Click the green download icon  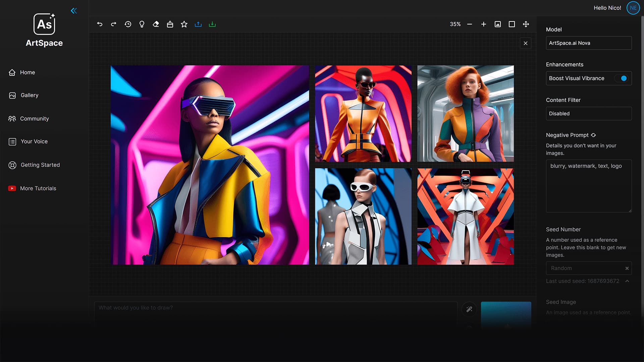point(212,24)
